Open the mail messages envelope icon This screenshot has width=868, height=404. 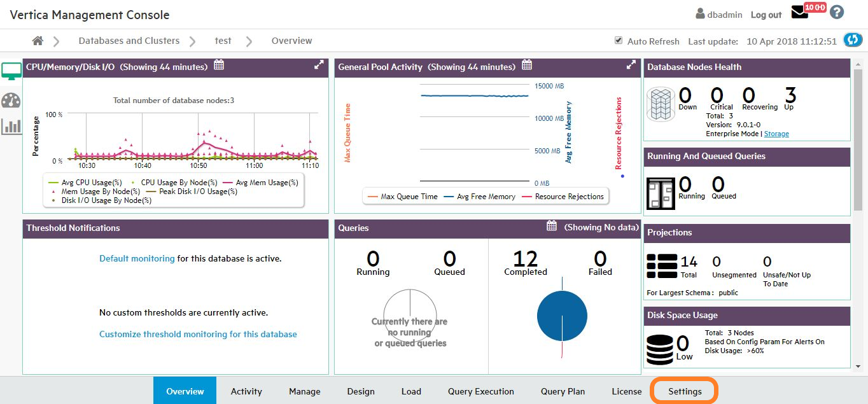click(799, 13)
